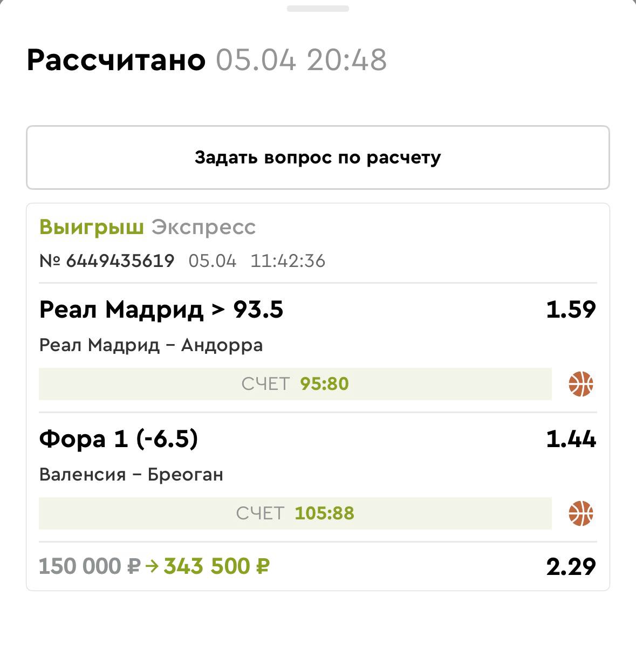The image size is (636, 672).
Task: Click the 1.44 odds value
Action: (x=571, y=439)
